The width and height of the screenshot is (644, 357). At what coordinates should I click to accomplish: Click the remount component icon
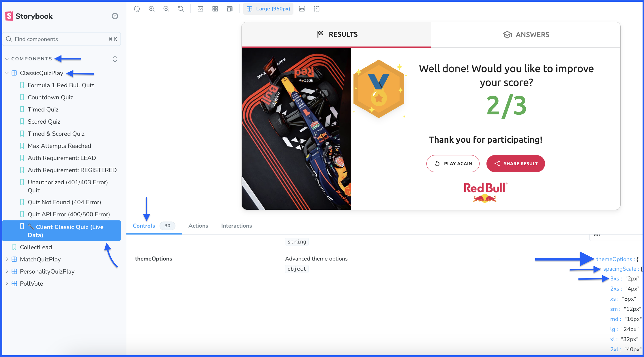pos(137,9)
